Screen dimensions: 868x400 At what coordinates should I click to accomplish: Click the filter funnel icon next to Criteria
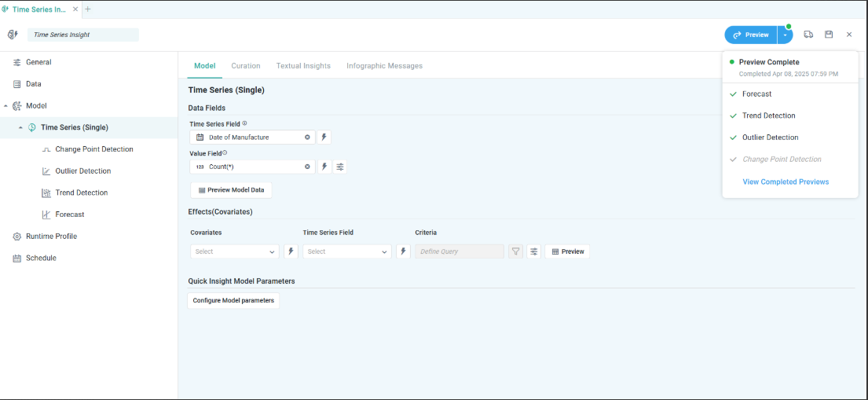click(516, 251)
